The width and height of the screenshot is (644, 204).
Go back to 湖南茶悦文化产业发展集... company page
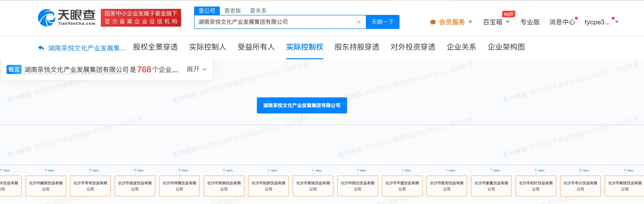(87, 48)
